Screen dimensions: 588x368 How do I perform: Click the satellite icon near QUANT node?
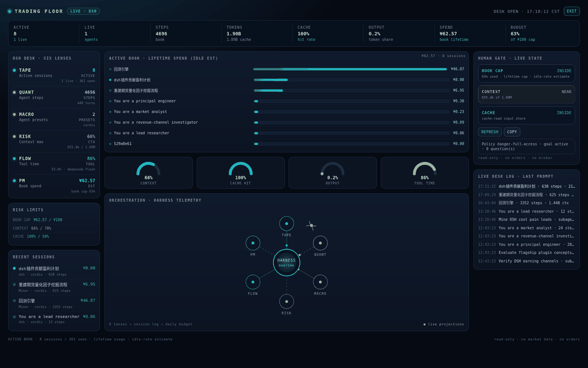click(311, 226)
